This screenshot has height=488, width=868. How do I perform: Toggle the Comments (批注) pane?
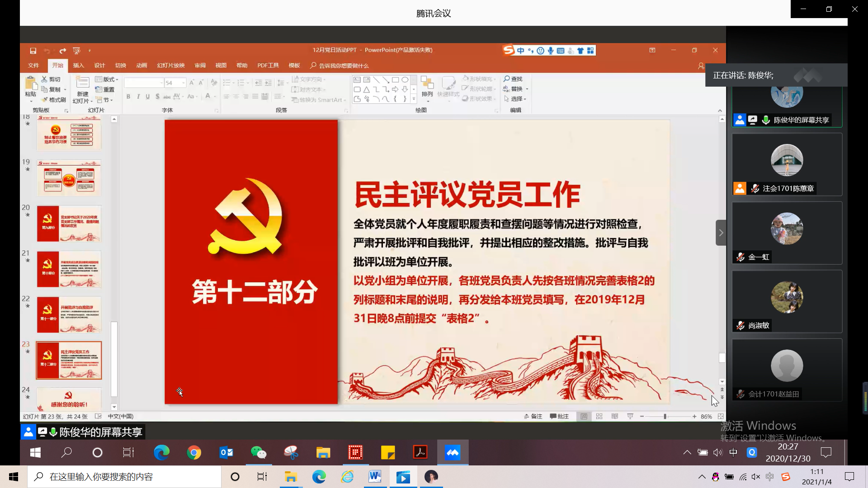pyautogui.click(x=559, y=417)
